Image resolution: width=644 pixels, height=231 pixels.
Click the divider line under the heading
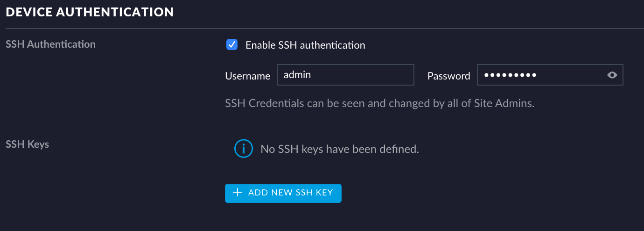click(322, 29)
